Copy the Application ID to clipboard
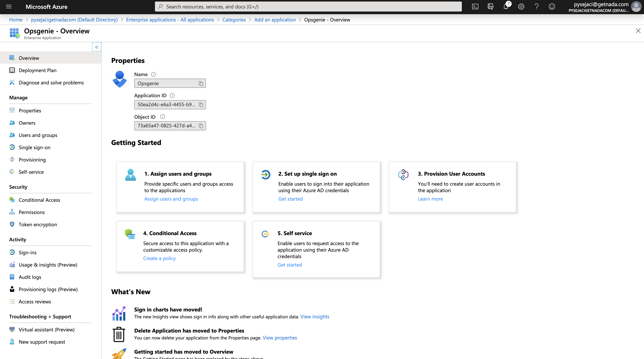The image size is (644, 359). [201, 105]
